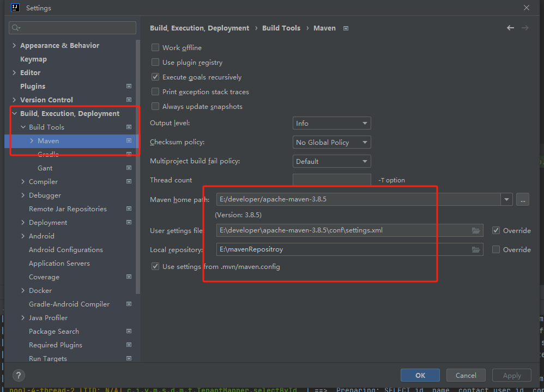The width and height of the screenshot is (544, 392).
Task: Expand the Maven node arrow
Action: [x=32, y=140]
